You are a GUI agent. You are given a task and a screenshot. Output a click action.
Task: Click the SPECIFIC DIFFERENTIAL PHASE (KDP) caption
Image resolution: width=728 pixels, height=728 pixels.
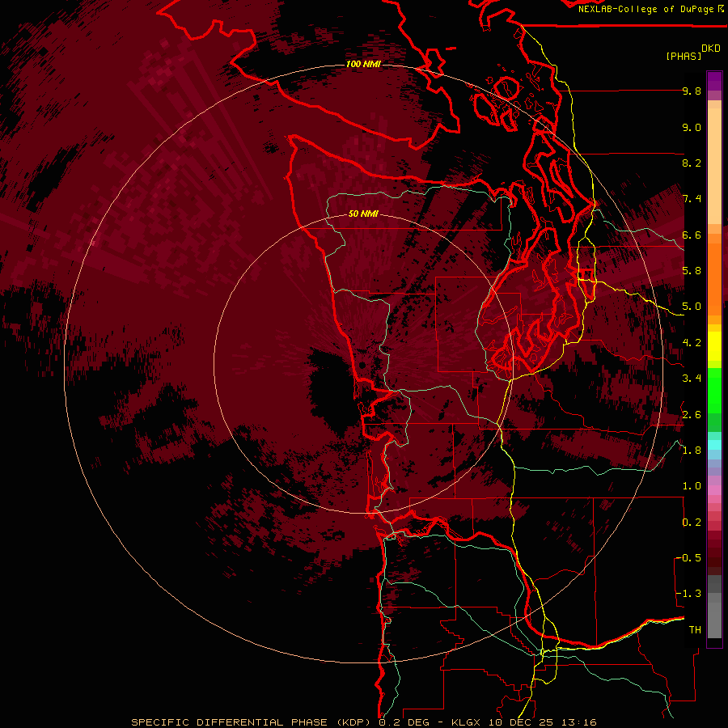click(252, 722)
